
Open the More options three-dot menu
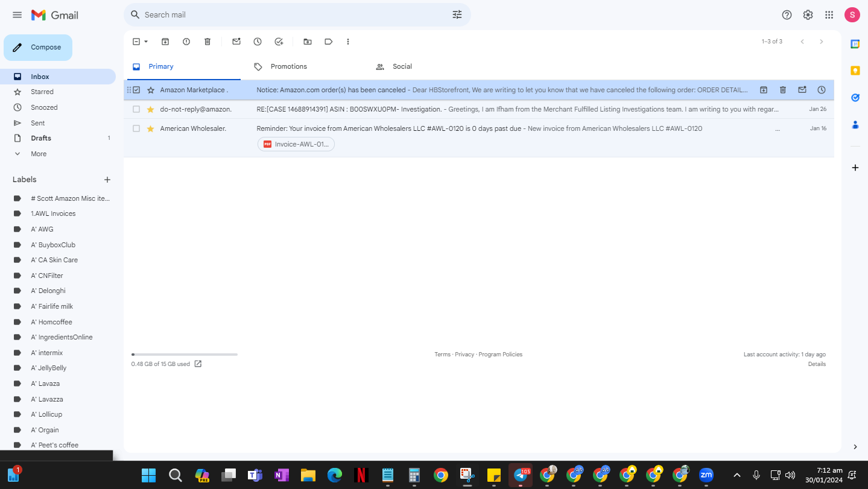point(348,42)
